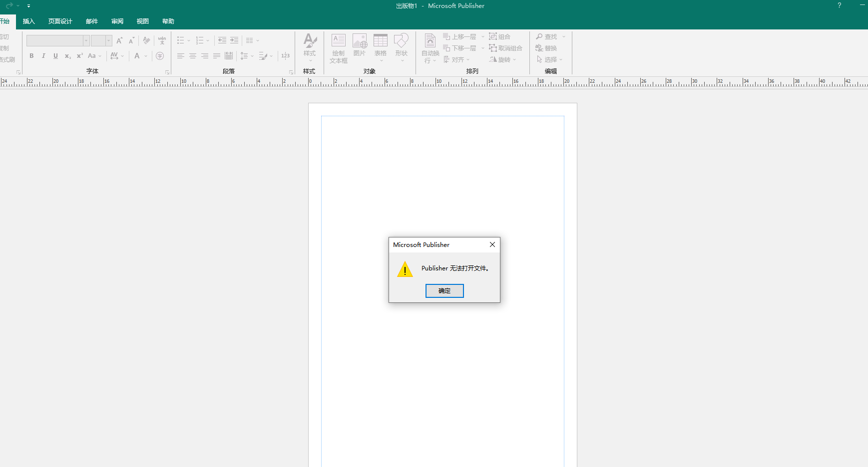Click the decrease indent icon
The width and height of the screenshot is (868, 467).
pos(222,40)
